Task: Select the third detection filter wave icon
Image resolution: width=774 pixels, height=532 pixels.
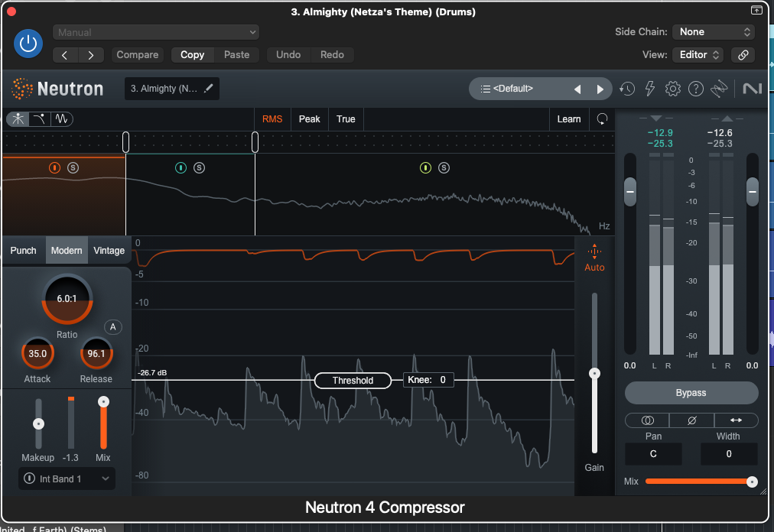Action: (61, 119)
